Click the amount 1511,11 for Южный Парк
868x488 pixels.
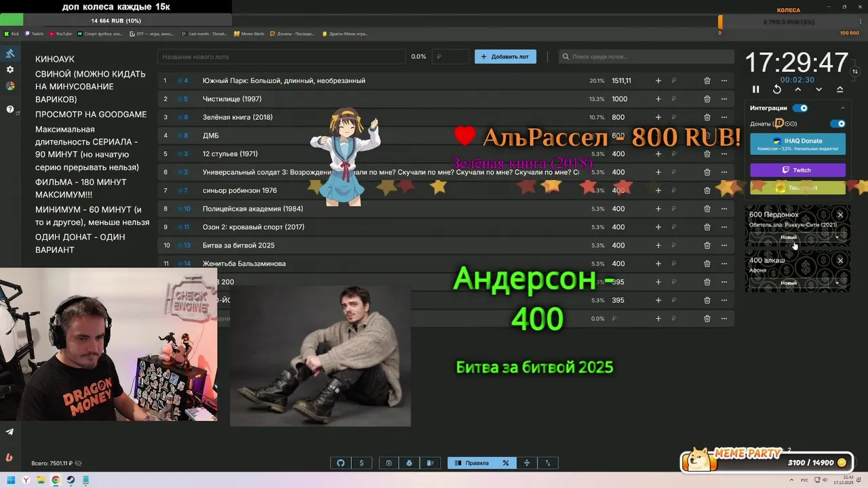pos(621,81)
